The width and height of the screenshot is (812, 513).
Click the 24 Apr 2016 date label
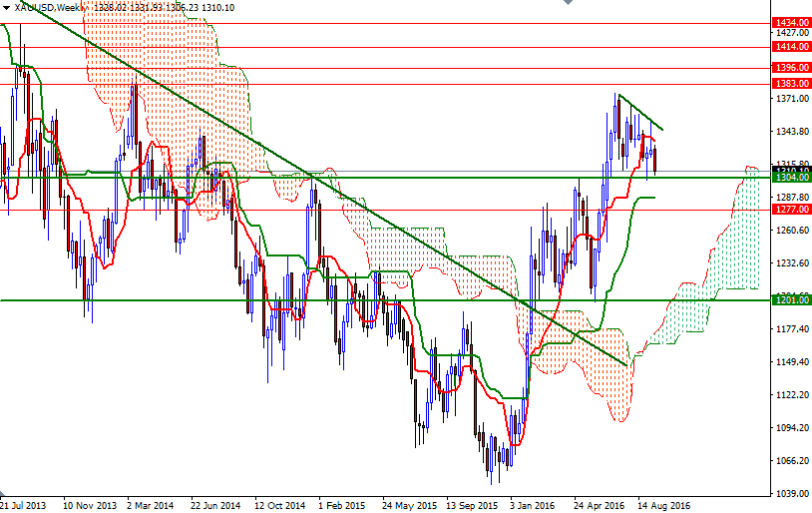pos(600,505)
